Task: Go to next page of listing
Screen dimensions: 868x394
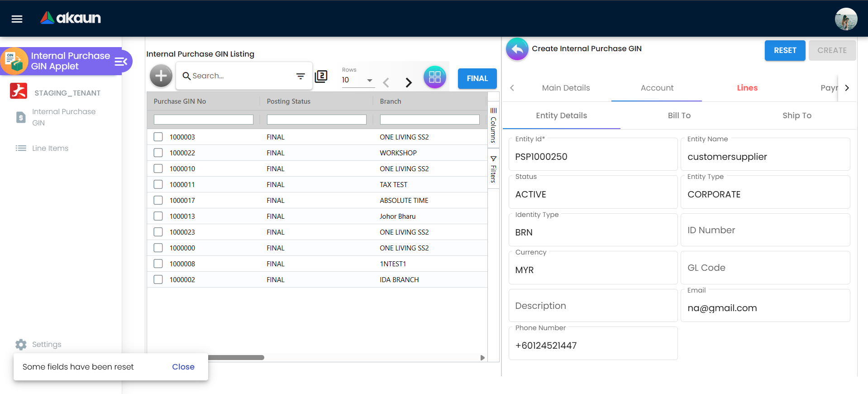Action: point(409,82)
